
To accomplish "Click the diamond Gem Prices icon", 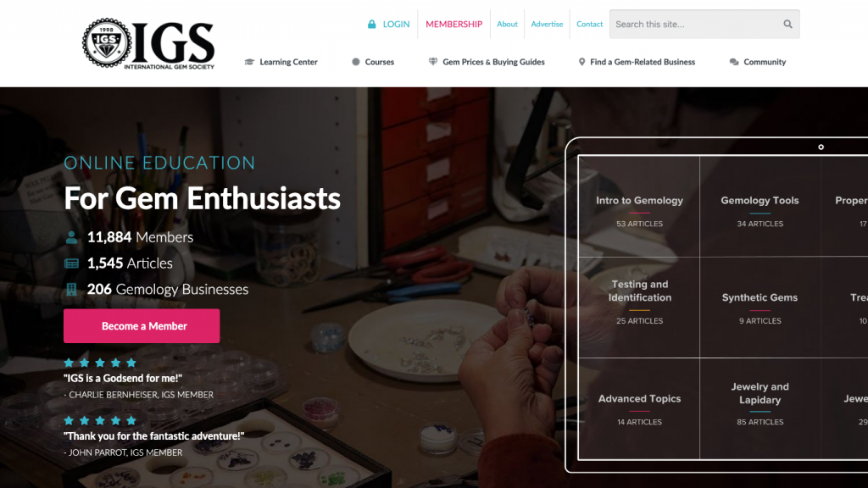I will click(x=433, y=62).
